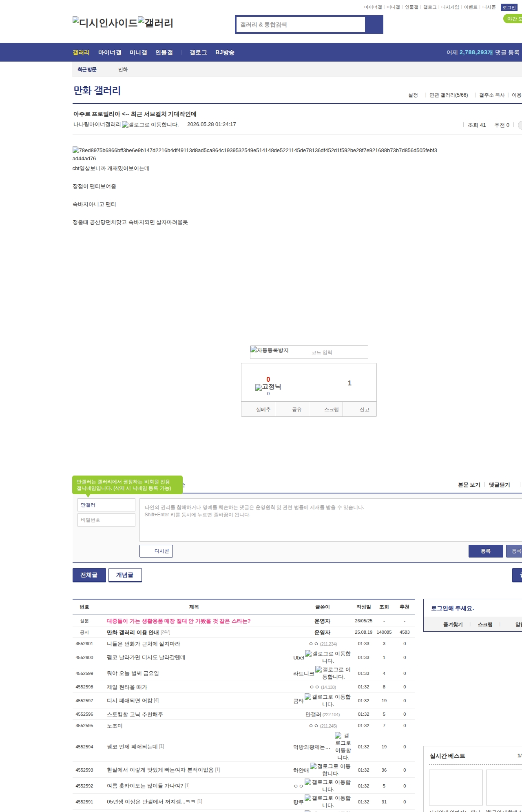The width and height of the screenshot is (522, 812).
Task: Switch to the 개념글 tab
Action: coord(125,575)
